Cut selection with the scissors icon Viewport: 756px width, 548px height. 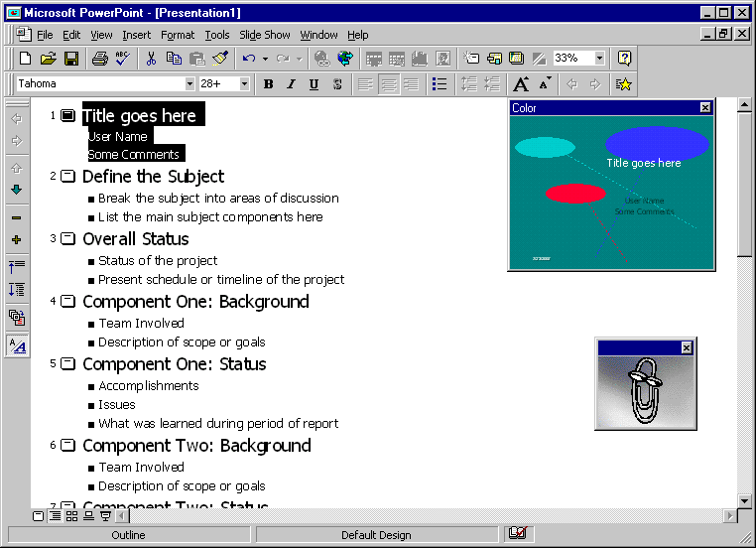(151, 59)
